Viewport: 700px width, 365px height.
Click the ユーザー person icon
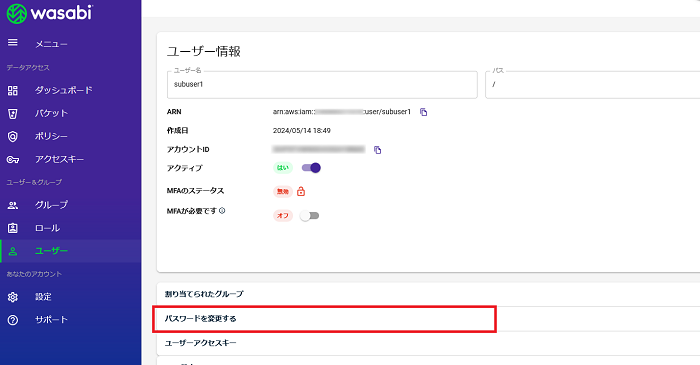pyautogui.click(x=12, y=251)
